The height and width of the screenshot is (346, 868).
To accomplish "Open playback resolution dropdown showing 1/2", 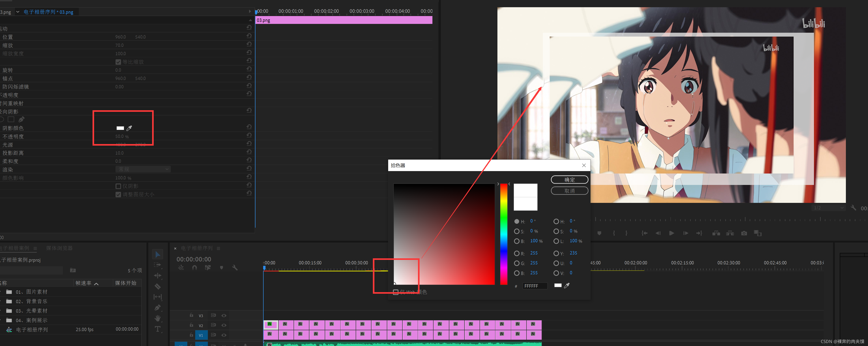I will click(x=829, y=208).
